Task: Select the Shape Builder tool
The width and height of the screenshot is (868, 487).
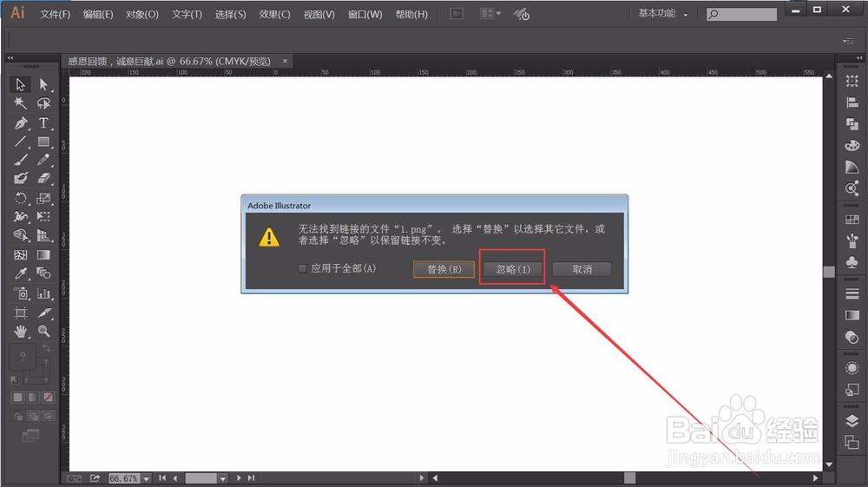Action: tap(21, 235)
